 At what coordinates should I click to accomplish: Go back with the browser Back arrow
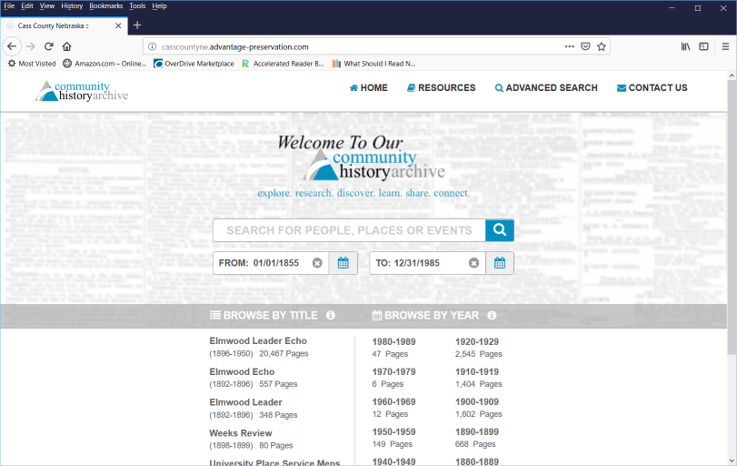tap(12, 47)
